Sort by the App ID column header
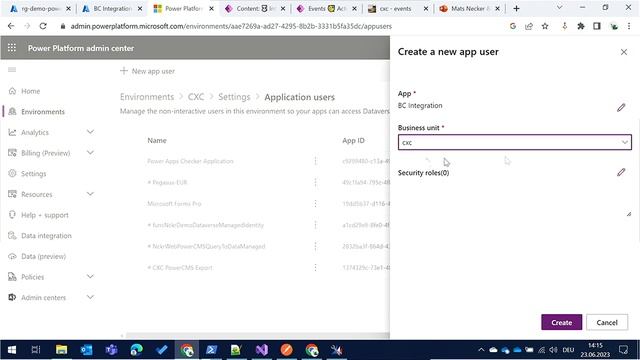The width and height of the screenshot is (640, 360). (x=353, y=140)
